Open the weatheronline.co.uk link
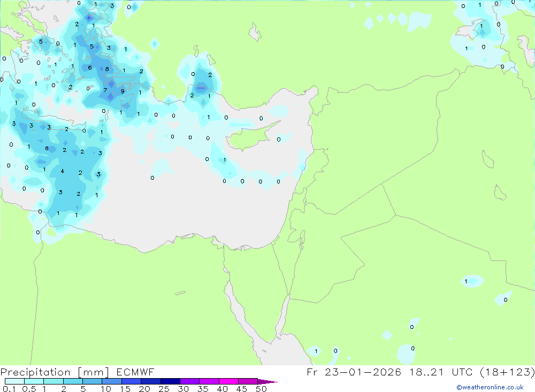 pos(490,387)
